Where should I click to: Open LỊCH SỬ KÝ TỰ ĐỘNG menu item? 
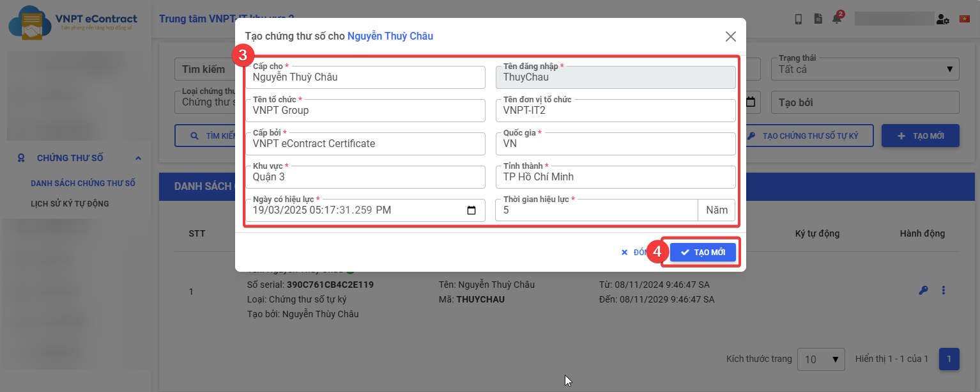click(x=70, y=204)
